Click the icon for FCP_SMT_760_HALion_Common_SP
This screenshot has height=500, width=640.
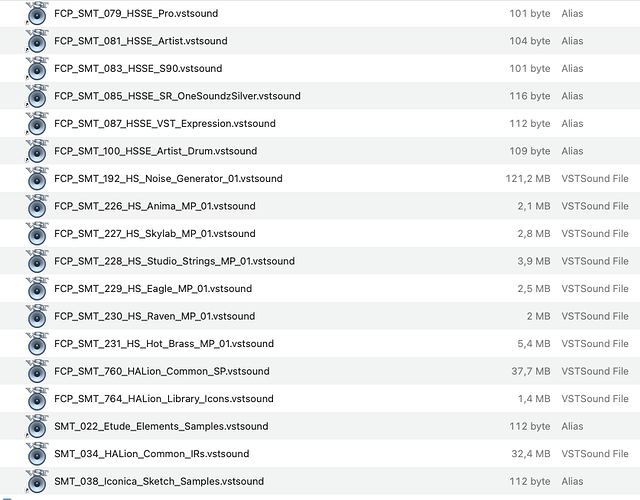36,372
